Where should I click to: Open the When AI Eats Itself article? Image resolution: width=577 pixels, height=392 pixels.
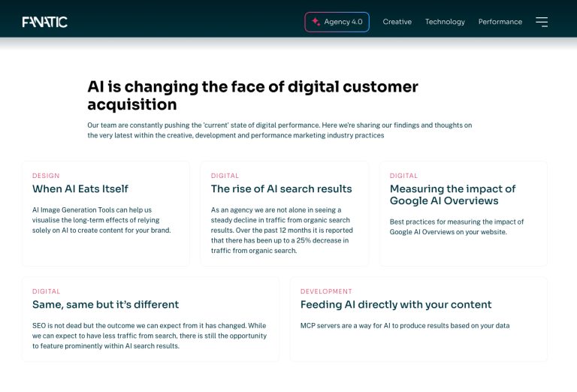(80, 188)
